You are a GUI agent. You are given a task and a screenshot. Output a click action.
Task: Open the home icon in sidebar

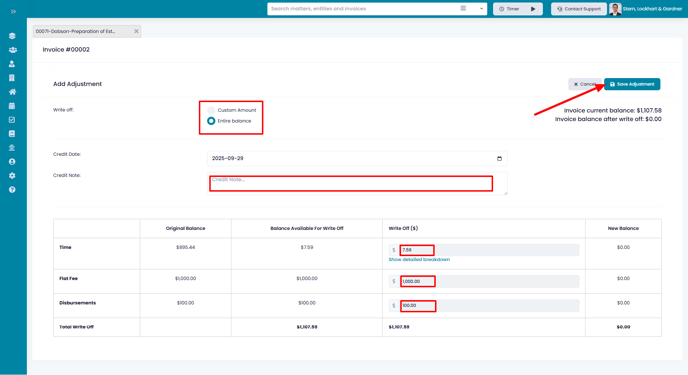coord(12,92)
